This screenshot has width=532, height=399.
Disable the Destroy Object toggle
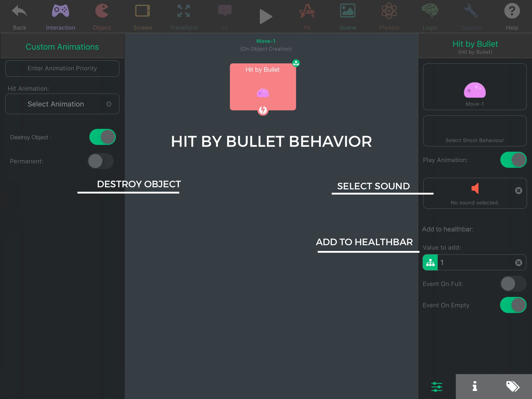pyautogui.click(x=102, y=137)
